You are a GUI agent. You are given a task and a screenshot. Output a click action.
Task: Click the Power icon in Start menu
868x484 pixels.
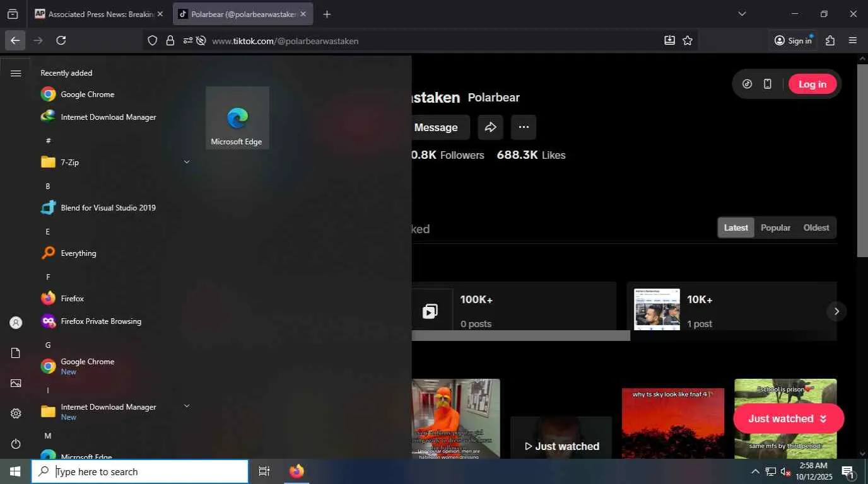16,444
